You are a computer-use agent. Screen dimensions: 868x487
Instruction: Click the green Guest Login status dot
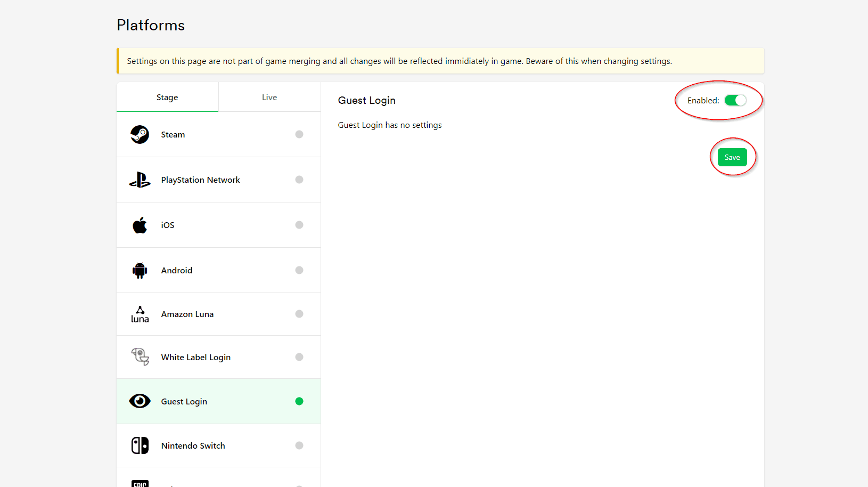tap(299, 401)
